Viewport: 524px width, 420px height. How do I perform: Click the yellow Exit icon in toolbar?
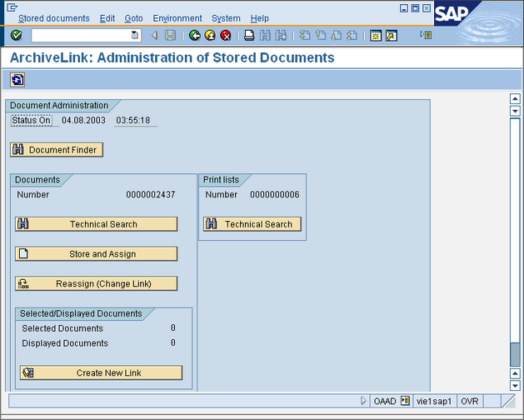point(210,35)
